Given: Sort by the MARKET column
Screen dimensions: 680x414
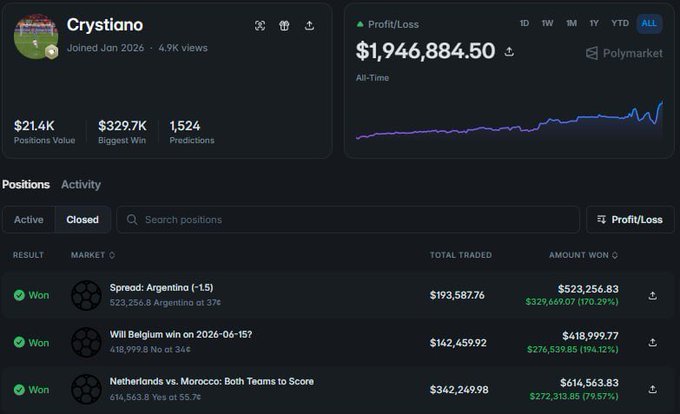Looking at the screenshot, I should point(93,255).
